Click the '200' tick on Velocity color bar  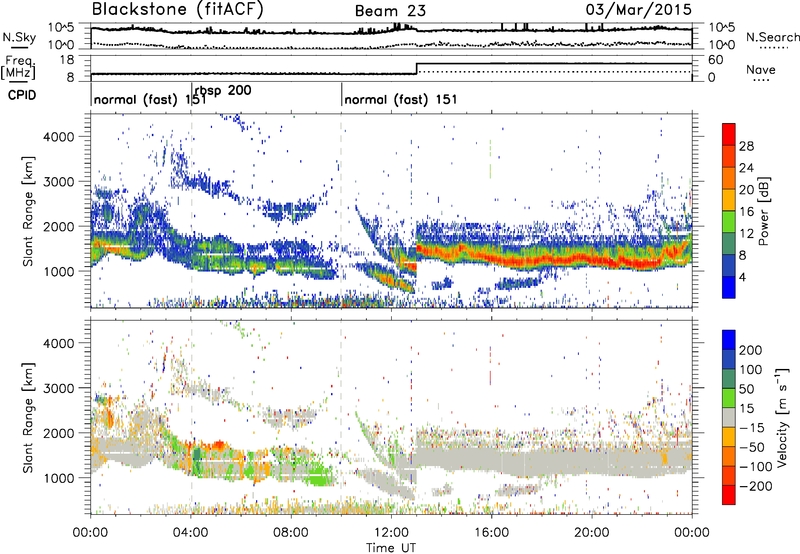[751, 350]
